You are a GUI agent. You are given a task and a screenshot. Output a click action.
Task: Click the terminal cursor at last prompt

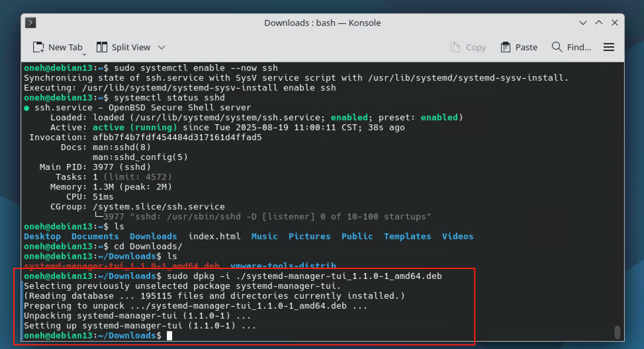point(169,336)
